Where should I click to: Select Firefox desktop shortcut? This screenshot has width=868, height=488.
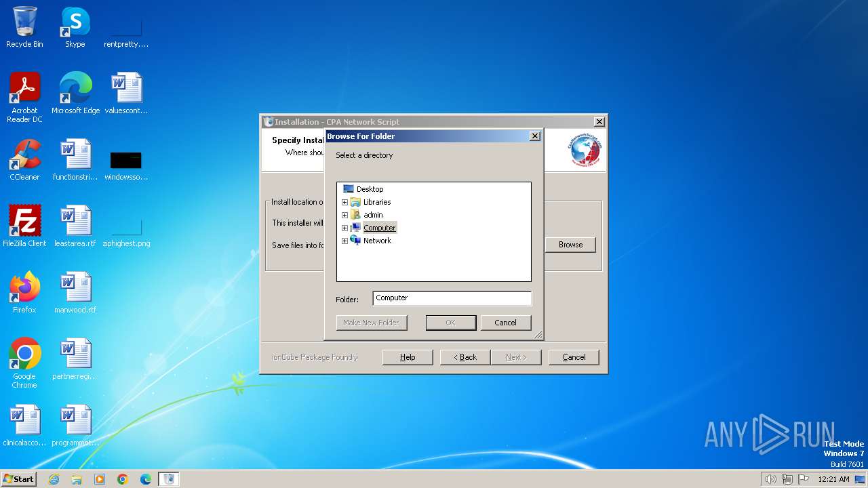pyautogui.click(x=24, y=293)
